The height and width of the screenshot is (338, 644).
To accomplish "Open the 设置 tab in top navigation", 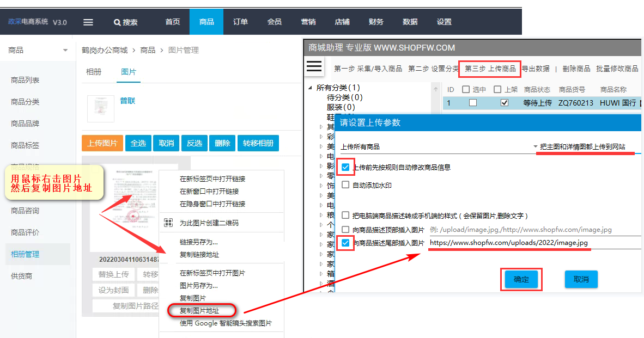I will coord(444,22).
